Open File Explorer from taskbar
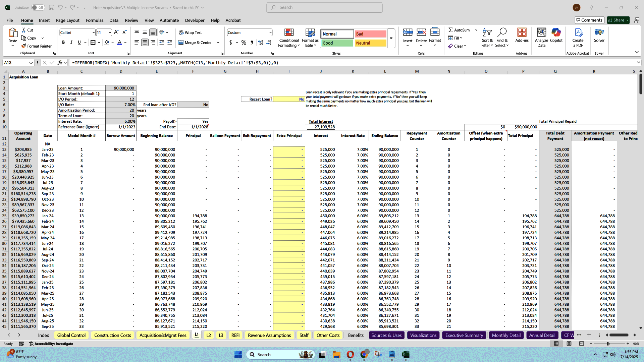644x362 pixels. click(336, 355)
